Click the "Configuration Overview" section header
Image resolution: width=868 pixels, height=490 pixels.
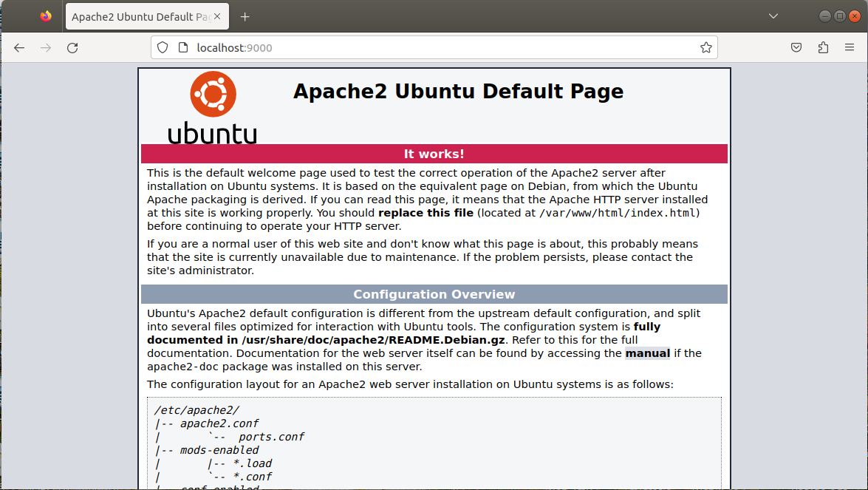tap(434, 294)
